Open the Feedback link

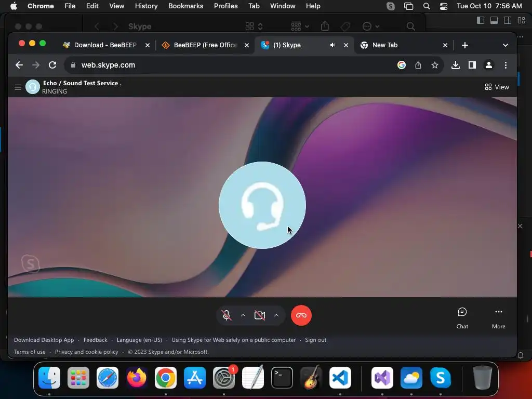coord(96,340)
